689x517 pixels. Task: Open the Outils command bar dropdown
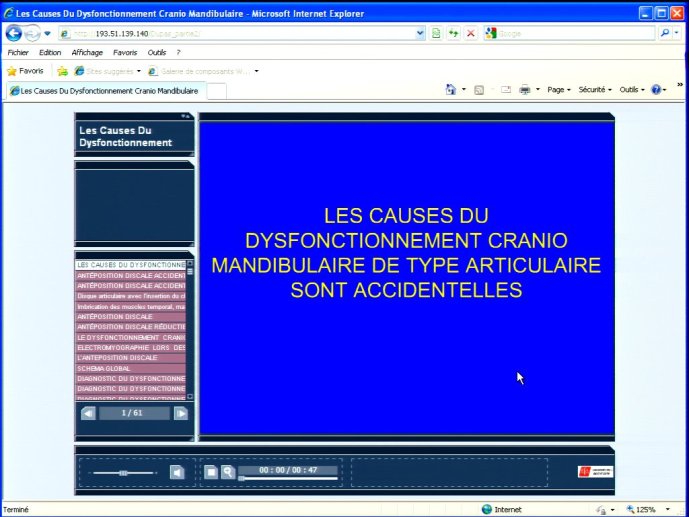point(632,90)
